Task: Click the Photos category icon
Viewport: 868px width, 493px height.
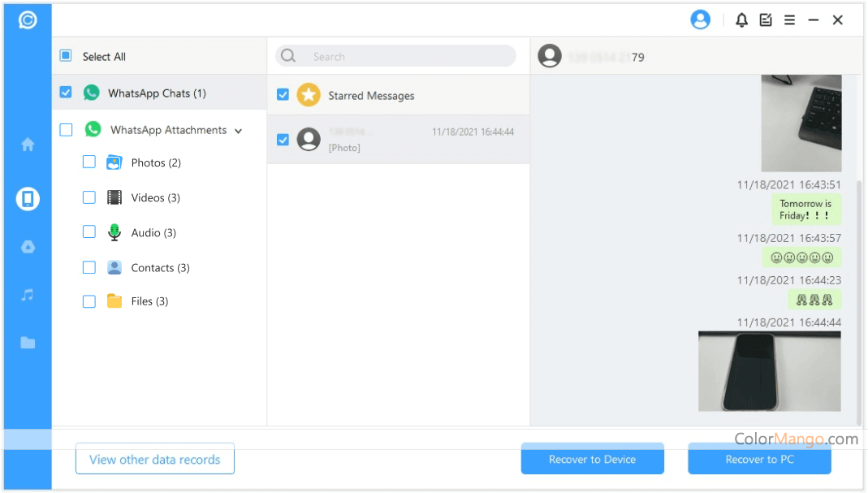Action: 114,162
